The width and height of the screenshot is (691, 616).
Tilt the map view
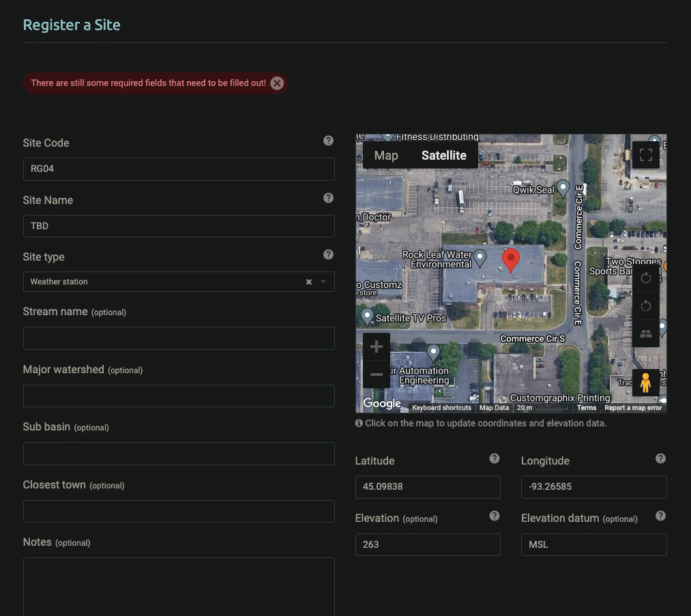point(645,334)
